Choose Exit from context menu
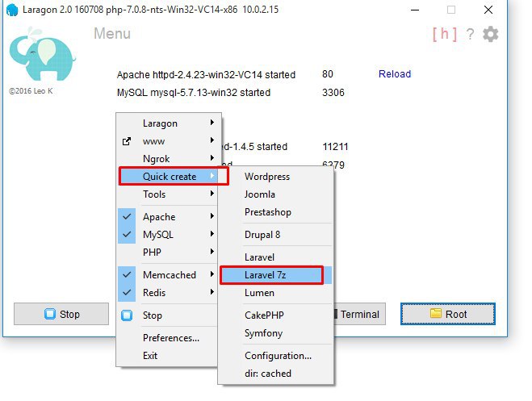The image size is (532, 401). pos(168,356)
